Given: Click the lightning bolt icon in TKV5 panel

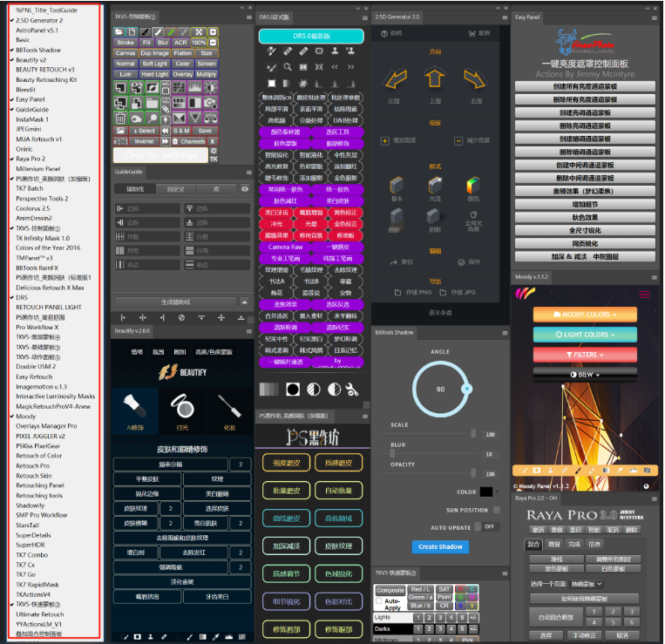Looking at the screenshot, I should click(166, 119).
